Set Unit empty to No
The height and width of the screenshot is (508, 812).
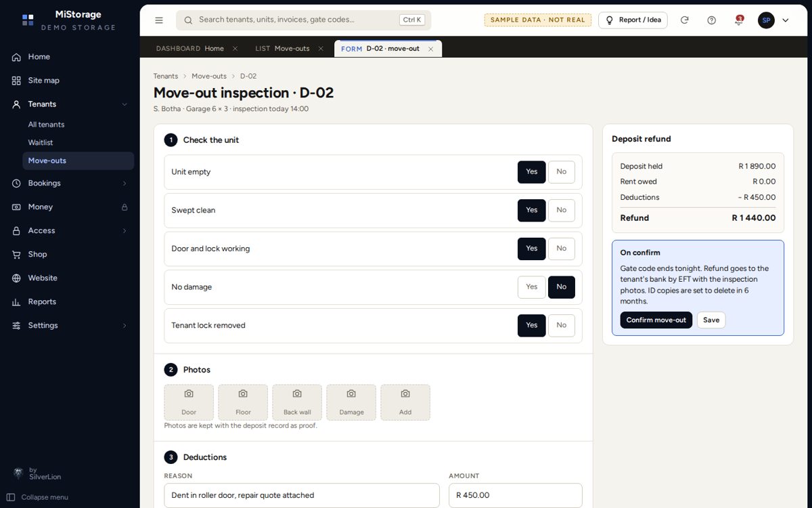[x=562, y=172]
